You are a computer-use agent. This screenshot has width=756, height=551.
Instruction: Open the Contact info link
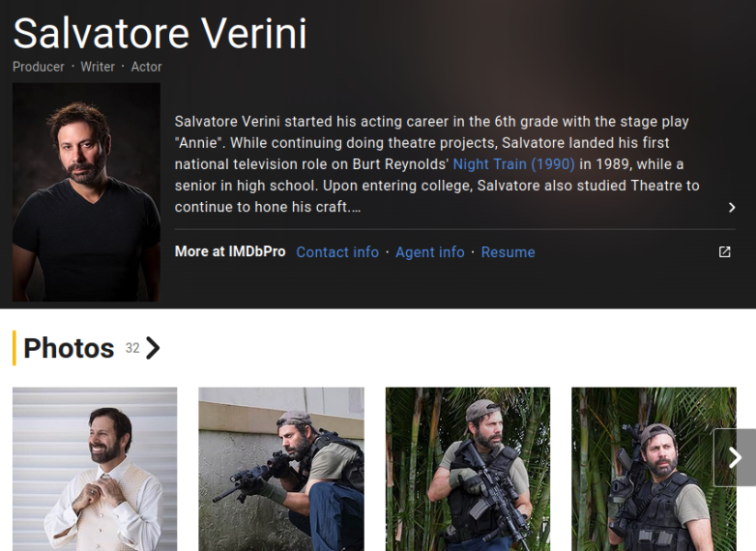coord(337,252)
